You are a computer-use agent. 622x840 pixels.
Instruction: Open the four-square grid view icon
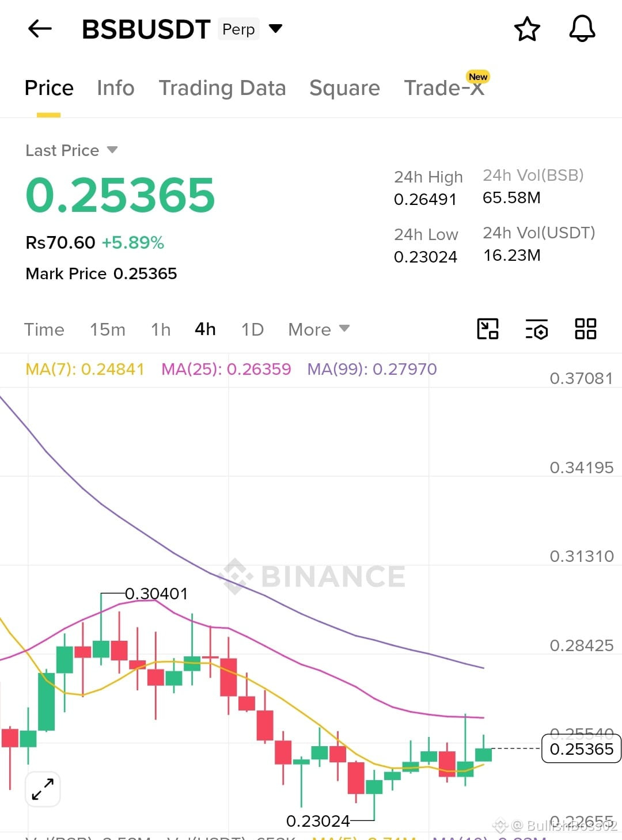(x=586, y=329)
